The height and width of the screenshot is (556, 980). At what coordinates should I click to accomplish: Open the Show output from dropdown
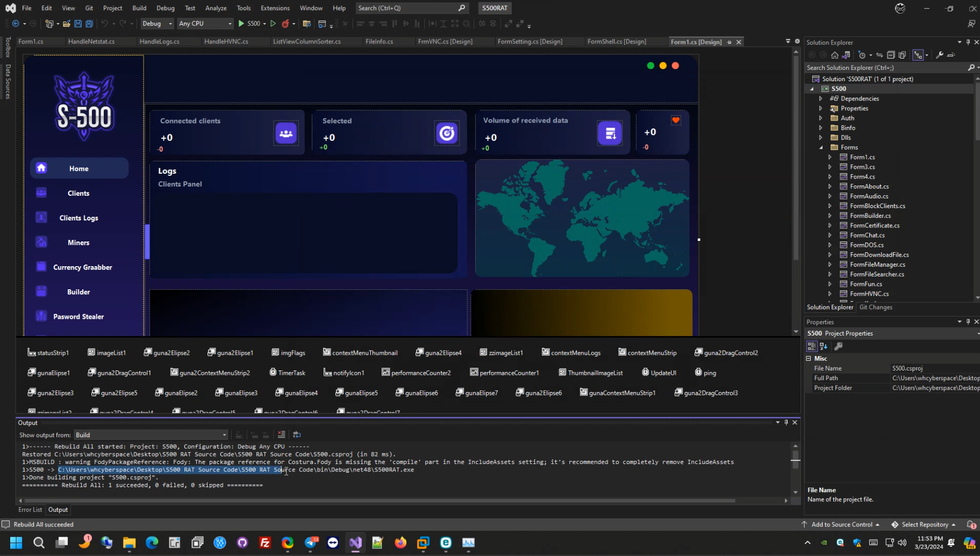click(x=151, y=435)
